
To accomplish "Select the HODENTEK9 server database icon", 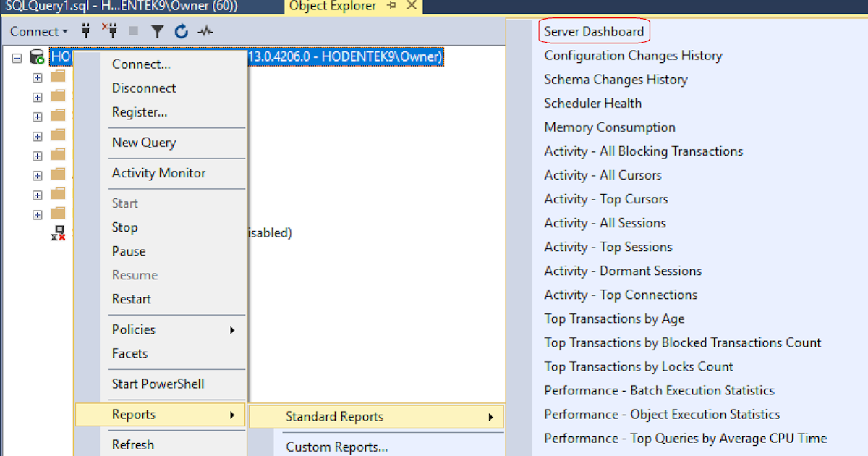I will (x=36, y=56).
